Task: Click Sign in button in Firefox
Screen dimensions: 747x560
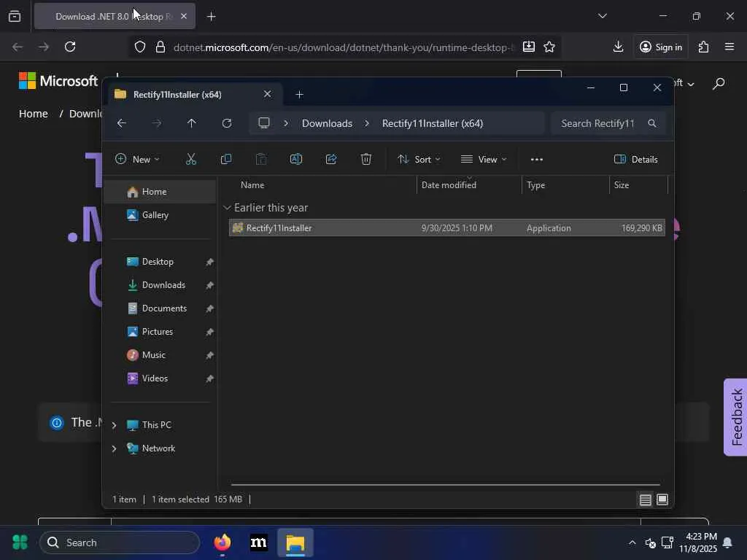Action: tap(661, 47)
